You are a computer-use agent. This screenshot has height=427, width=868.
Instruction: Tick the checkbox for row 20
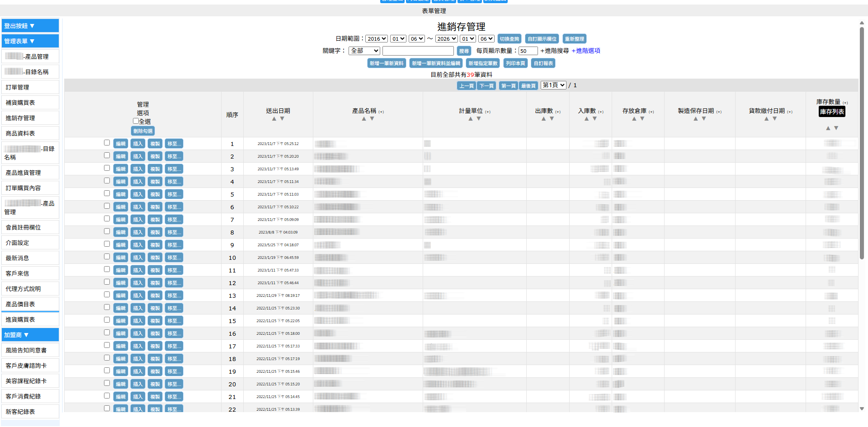coord(107,383)
